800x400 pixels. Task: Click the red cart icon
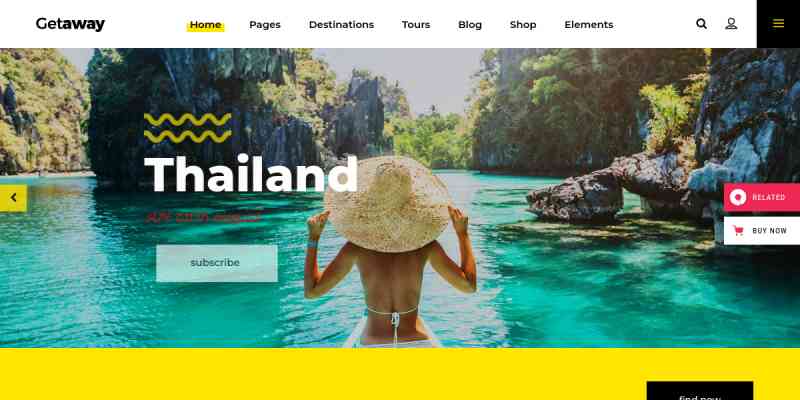point(738,231)
